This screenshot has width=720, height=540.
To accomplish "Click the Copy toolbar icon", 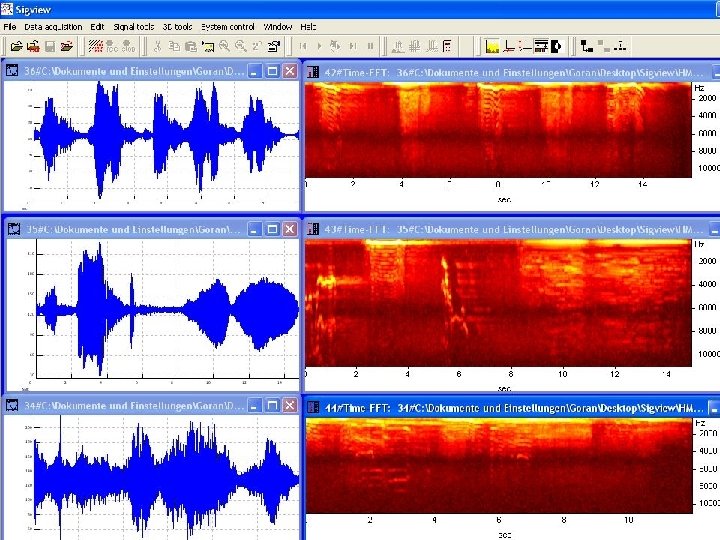I will pyautogui.click(x=174, y=46).
